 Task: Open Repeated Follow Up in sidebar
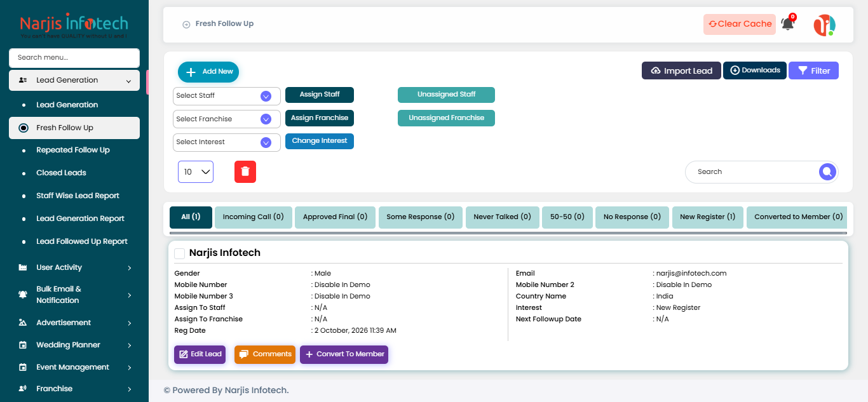(x=73, y=150)
